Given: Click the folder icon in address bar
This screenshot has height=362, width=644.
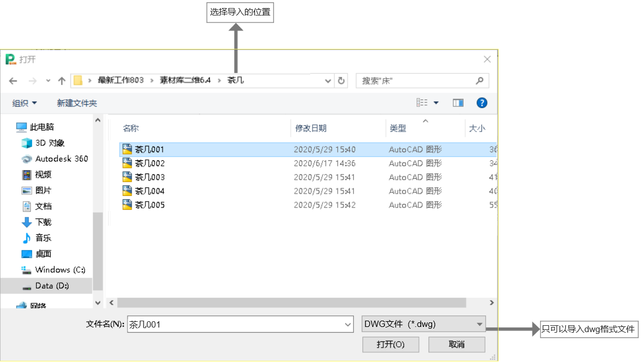Looking at the screenshot, I should coord(78,80).
